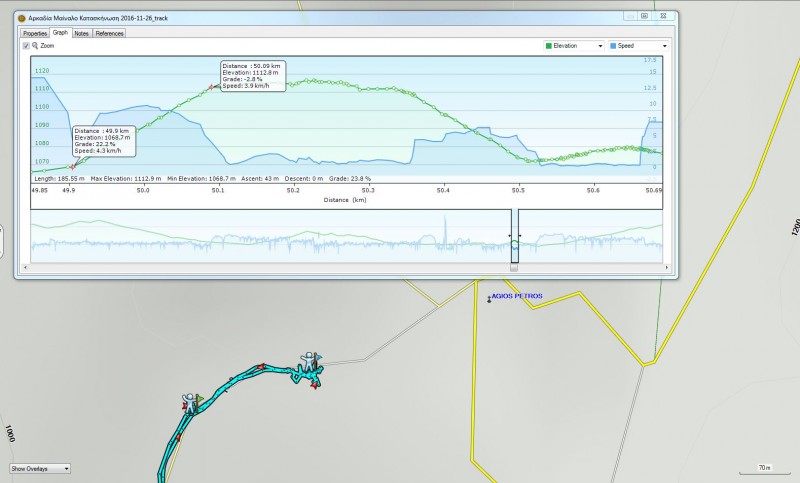Click the 50.5 distance axis label

pos(518,190)
